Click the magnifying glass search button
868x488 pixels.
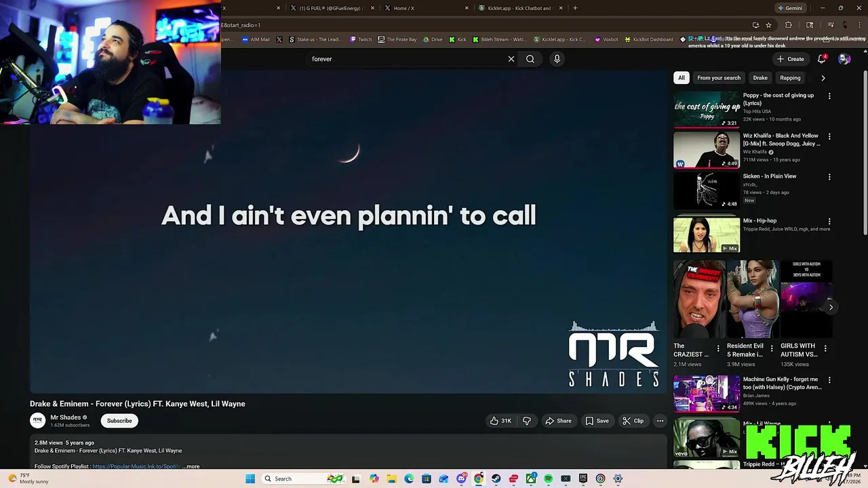point(530,59)
